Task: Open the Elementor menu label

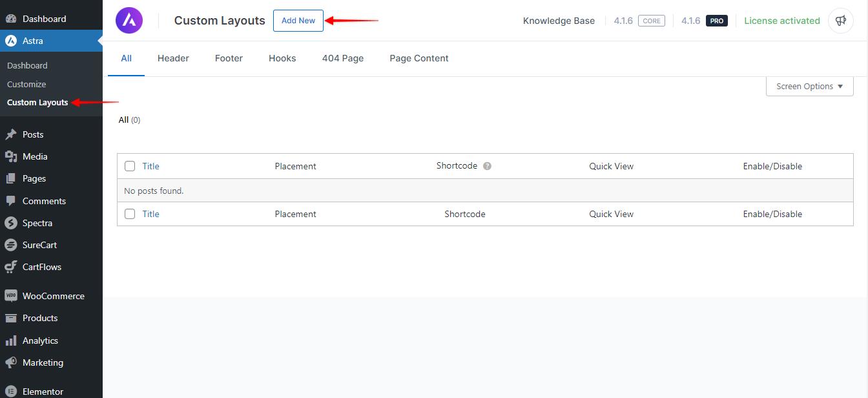Action: [43, 392]
